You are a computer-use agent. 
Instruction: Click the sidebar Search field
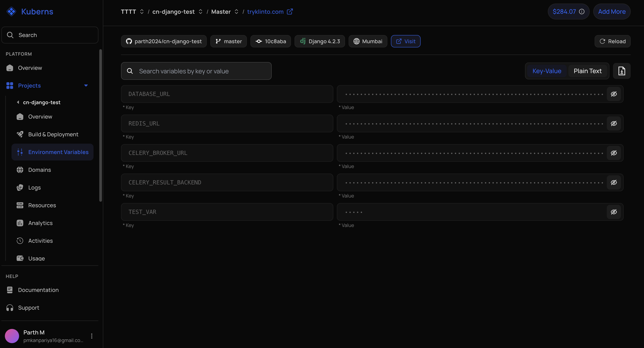click(x=50, y=35)
